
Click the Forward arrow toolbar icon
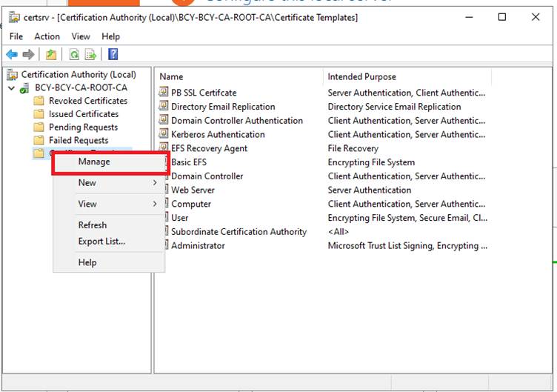click(x=28, y=54)
